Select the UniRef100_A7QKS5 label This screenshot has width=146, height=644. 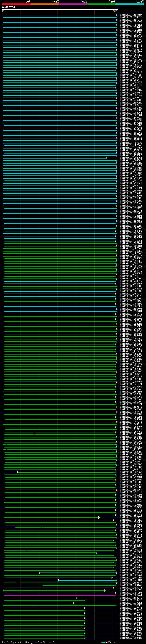coord(131,37)
